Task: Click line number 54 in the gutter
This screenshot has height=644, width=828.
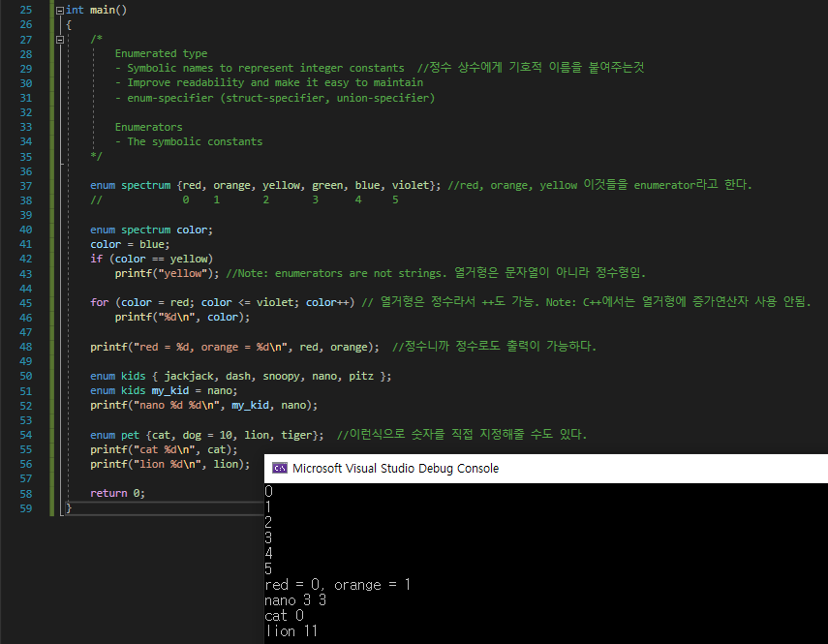Action: 26,435
